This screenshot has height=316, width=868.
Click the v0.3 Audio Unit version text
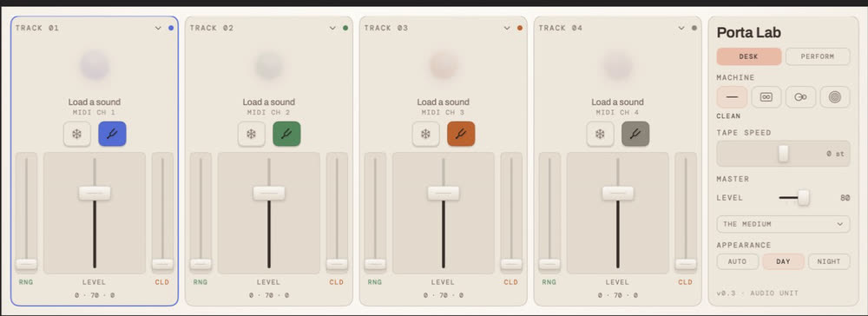[758, 293]
